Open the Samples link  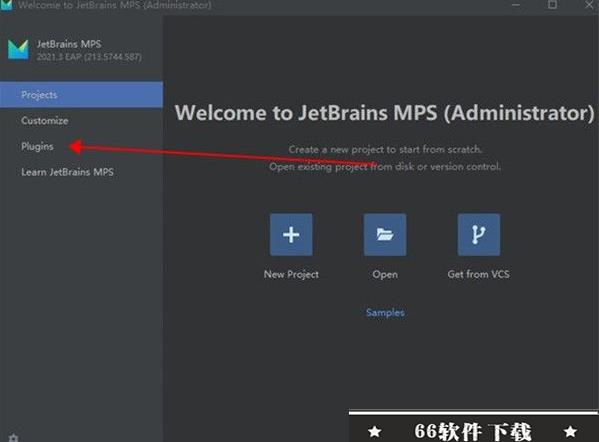tap(385, 312)
